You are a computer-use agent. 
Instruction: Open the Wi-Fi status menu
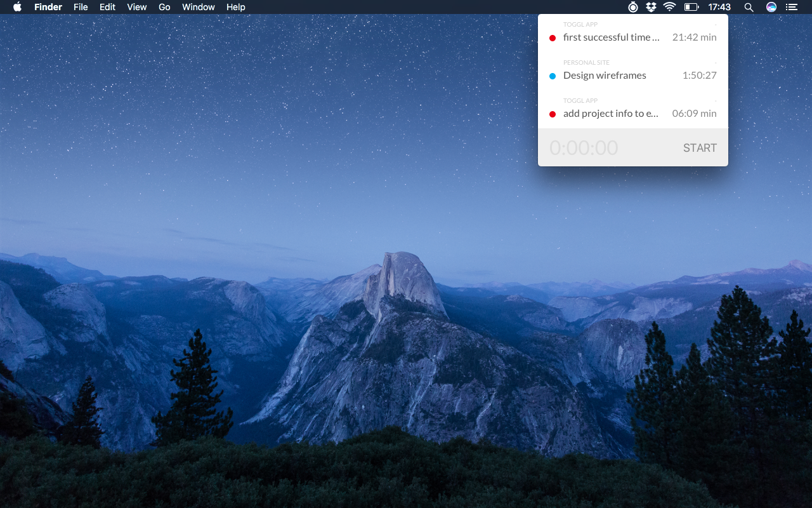670,7
